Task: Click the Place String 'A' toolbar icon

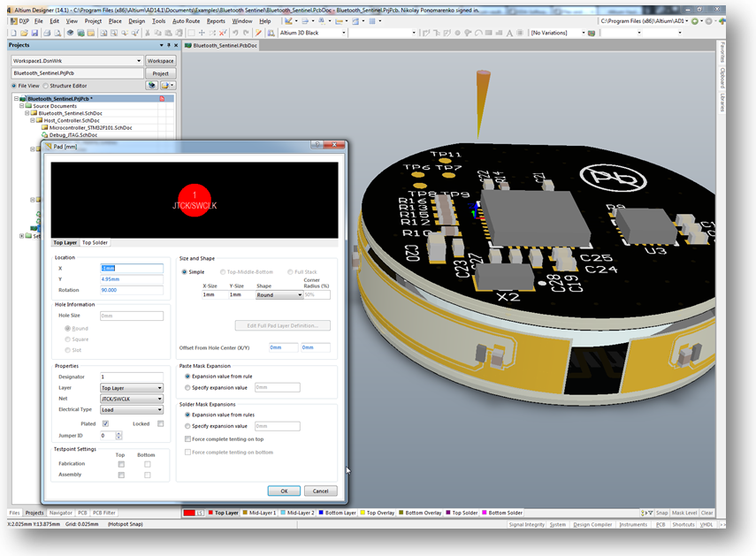Action: click(x=509, y=33)
